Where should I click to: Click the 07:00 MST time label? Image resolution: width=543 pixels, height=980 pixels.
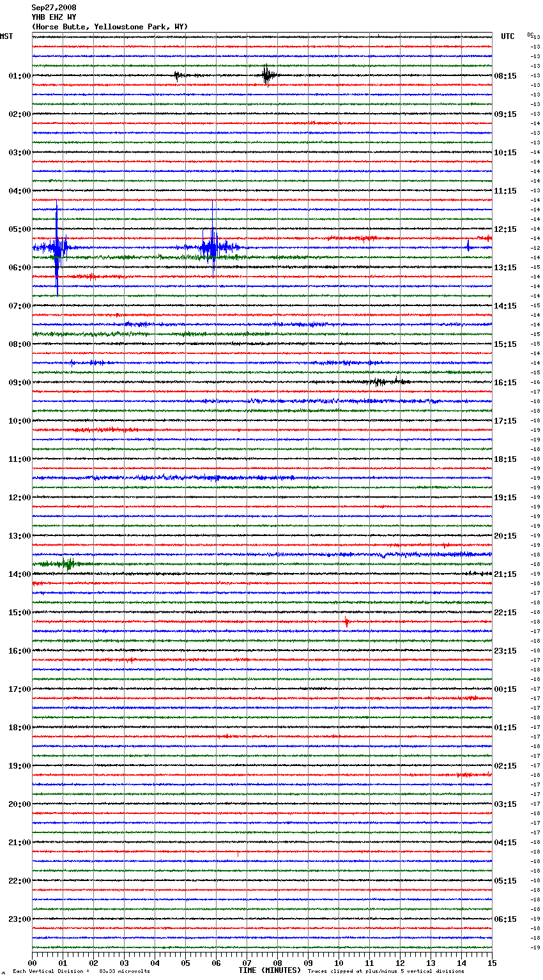[20, 306]
